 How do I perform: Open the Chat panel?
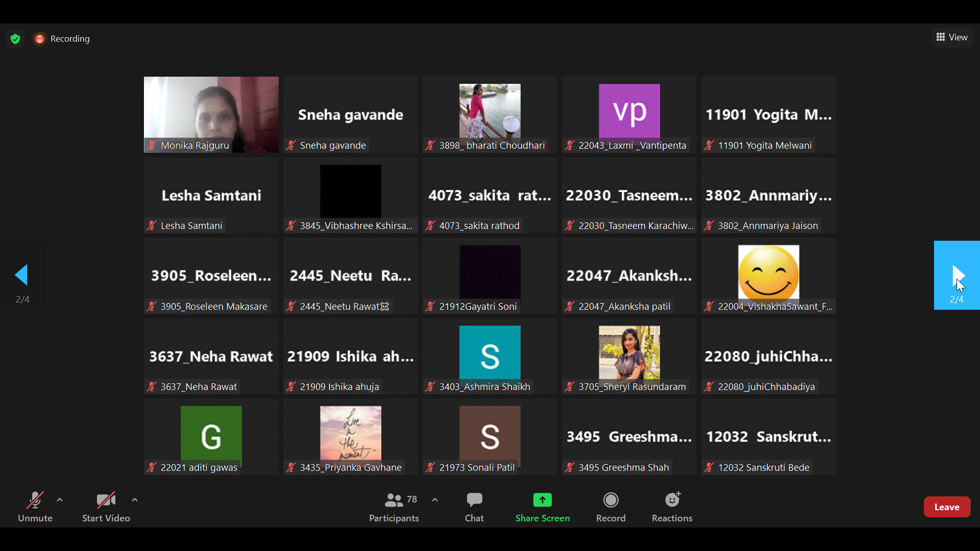474,507
